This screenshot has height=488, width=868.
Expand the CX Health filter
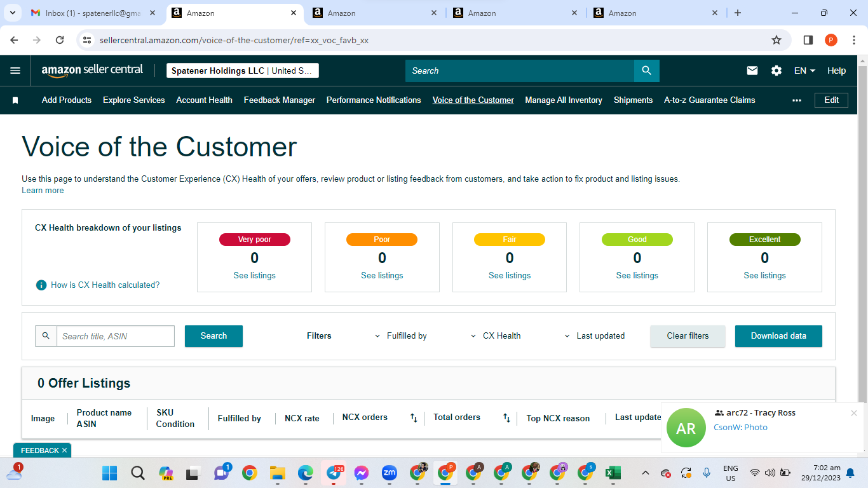pos(495,336)
